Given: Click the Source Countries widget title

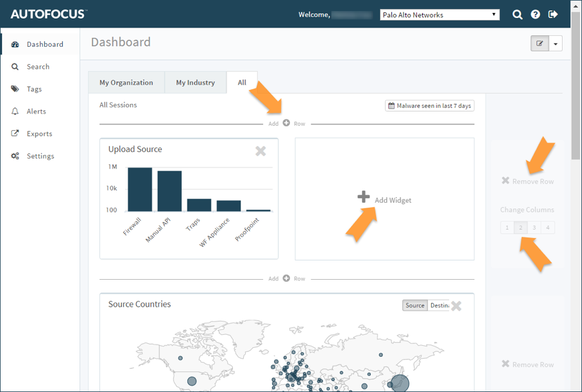Looking at the screenshot, I should tap(139, 304).
